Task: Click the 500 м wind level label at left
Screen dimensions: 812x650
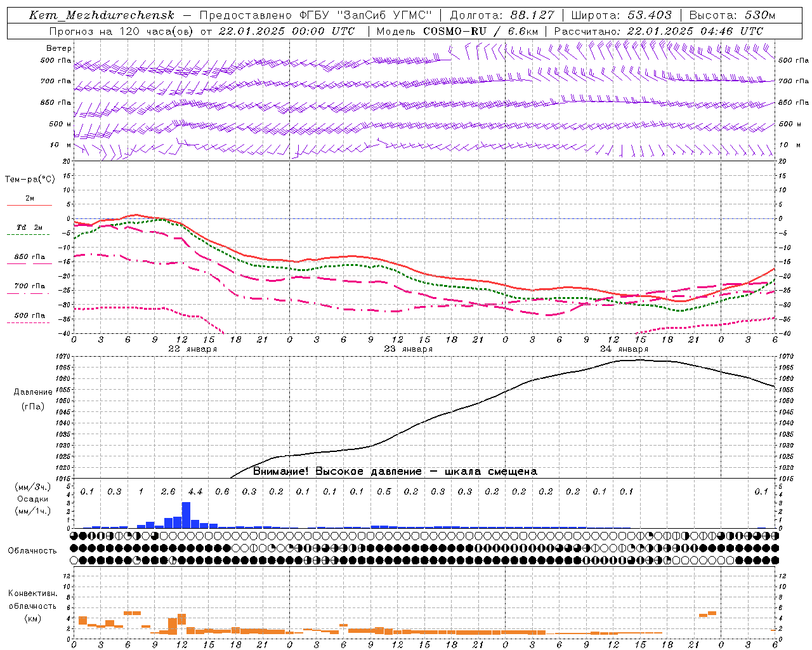Action: (60, 124)
